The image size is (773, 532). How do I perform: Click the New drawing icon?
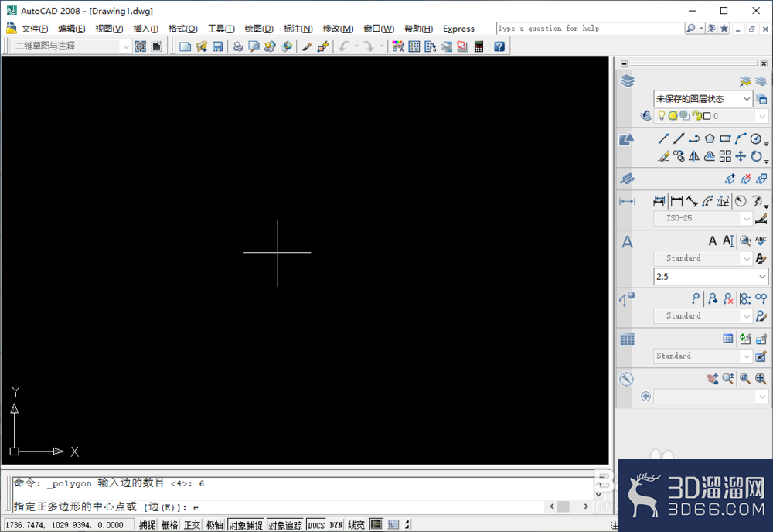tap(185, 46)
